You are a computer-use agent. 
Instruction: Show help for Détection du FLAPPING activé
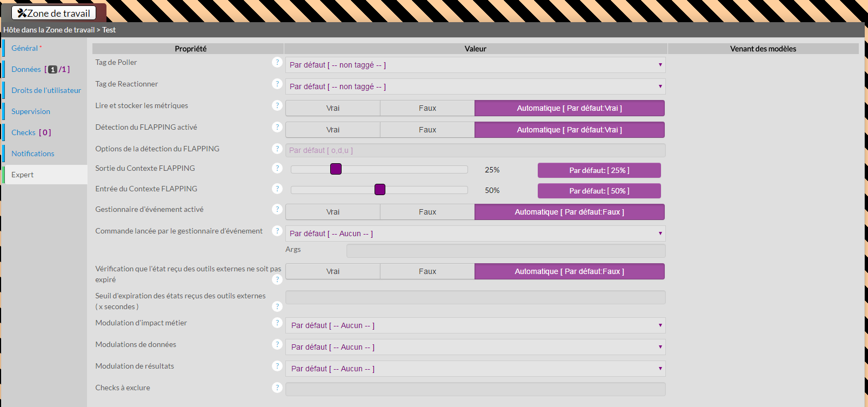tap(277, 127)
